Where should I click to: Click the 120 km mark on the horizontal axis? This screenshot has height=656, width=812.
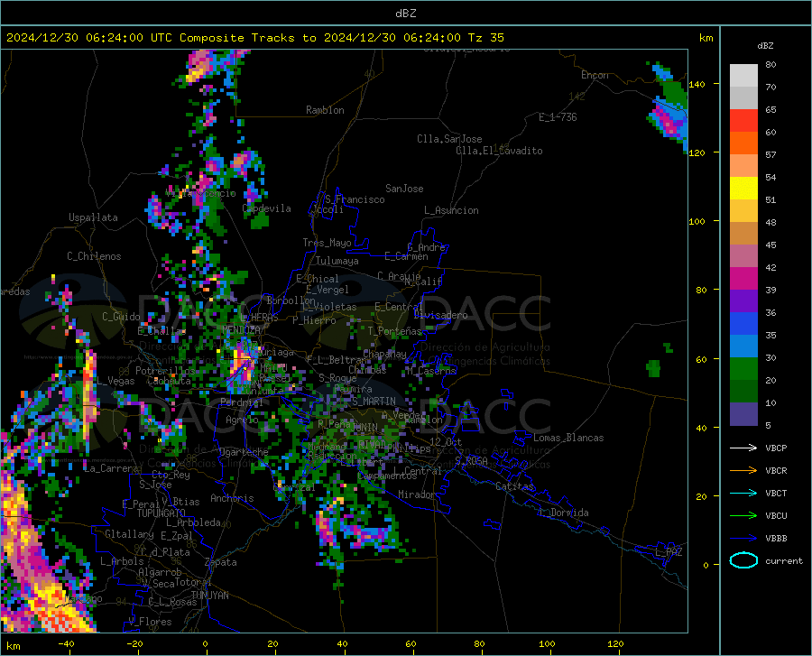tap(615, 643)
